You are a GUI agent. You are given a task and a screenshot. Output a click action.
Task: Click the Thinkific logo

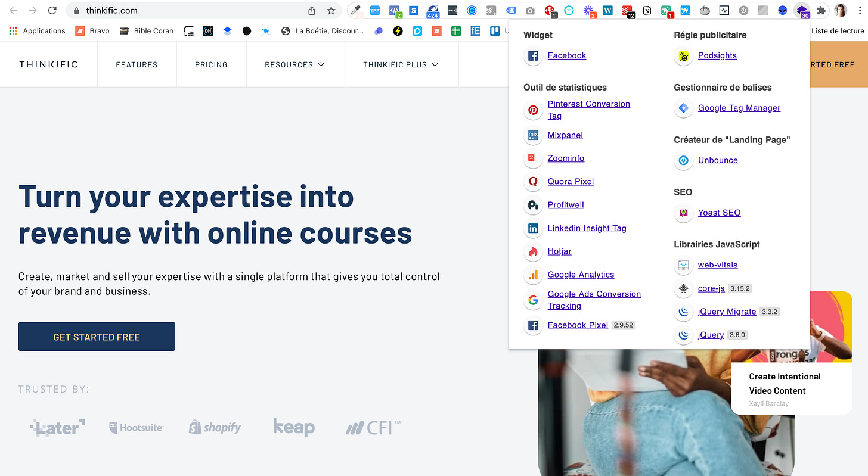(x=48, y=64)
